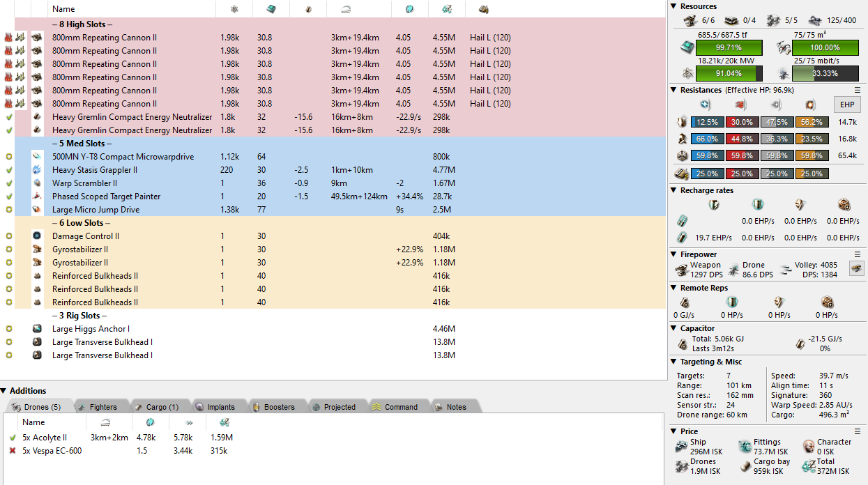Click the CPU column header icon

coord(270,9)
